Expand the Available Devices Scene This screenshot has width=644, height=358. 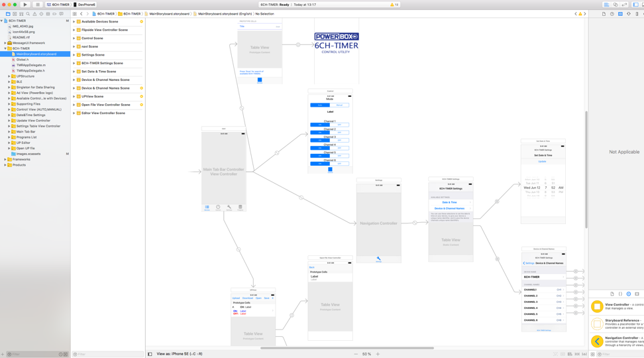coord(74,22)
